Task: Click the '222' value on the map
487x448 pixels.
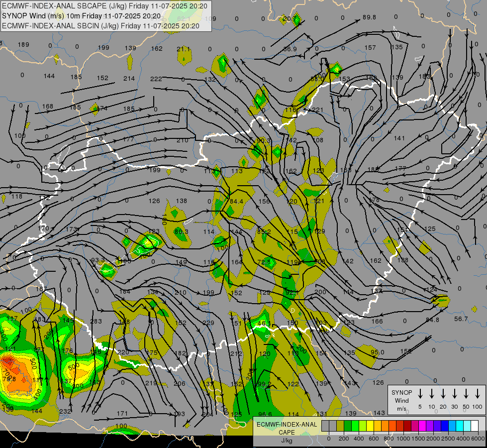Action: coord(156,79)
